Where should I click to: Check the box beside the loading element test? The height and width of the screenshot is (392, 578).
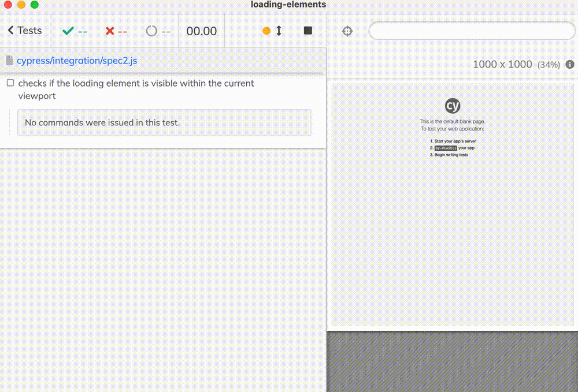point(10,83)
